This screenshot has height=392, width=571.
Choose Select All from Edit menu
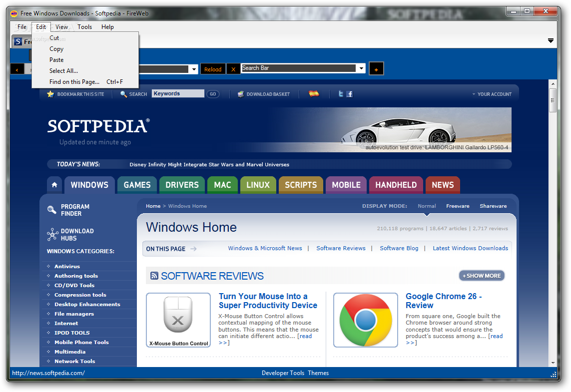tap(85, 70)
